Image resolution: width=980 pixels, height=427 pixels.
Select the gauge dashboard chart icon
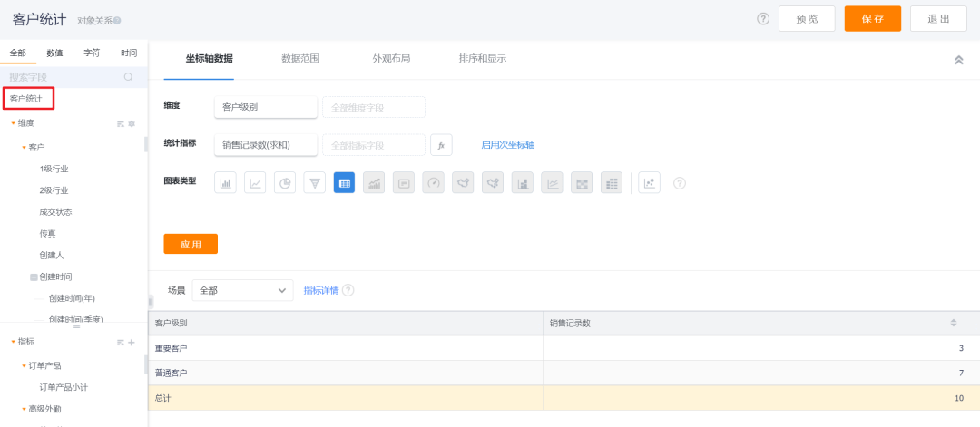pos(433,183)
